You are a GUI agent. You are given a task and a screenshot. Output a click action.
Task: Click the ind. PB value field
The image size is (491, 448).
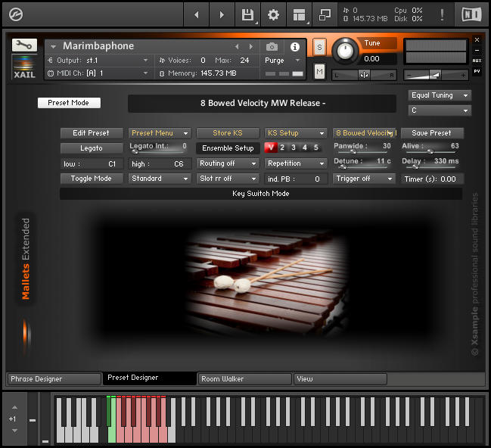click(x=295, y=179)
